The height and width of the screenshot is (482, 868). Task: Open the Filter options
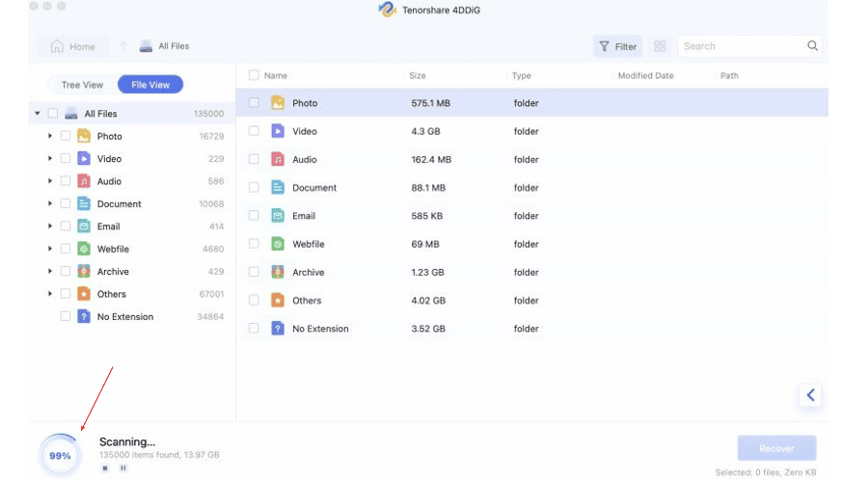[x=616, y=46]
